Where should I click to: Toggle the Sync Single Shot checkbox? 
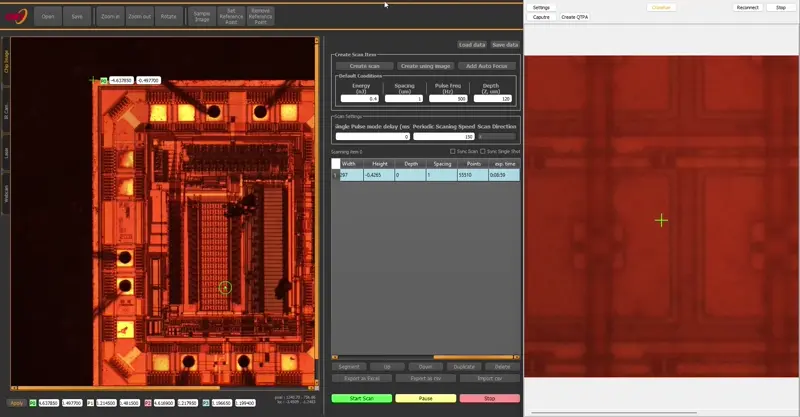click(x=483, y=151)
